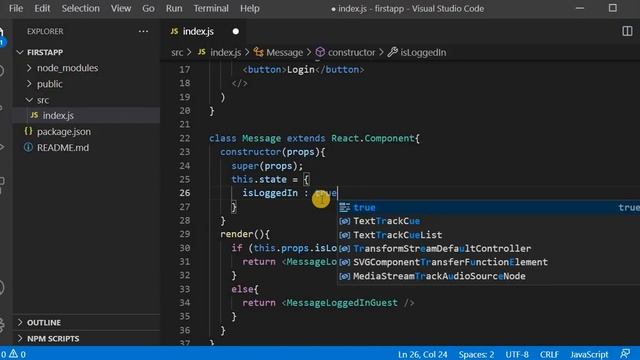Open the File menu
This screenshot has width=640, height=360.
coord(16,8)
